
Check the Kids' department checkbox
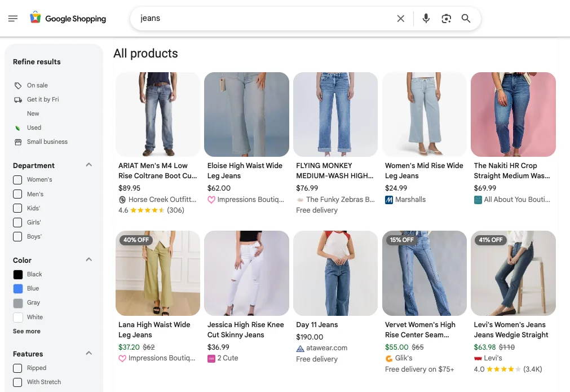tap(17, 208)
